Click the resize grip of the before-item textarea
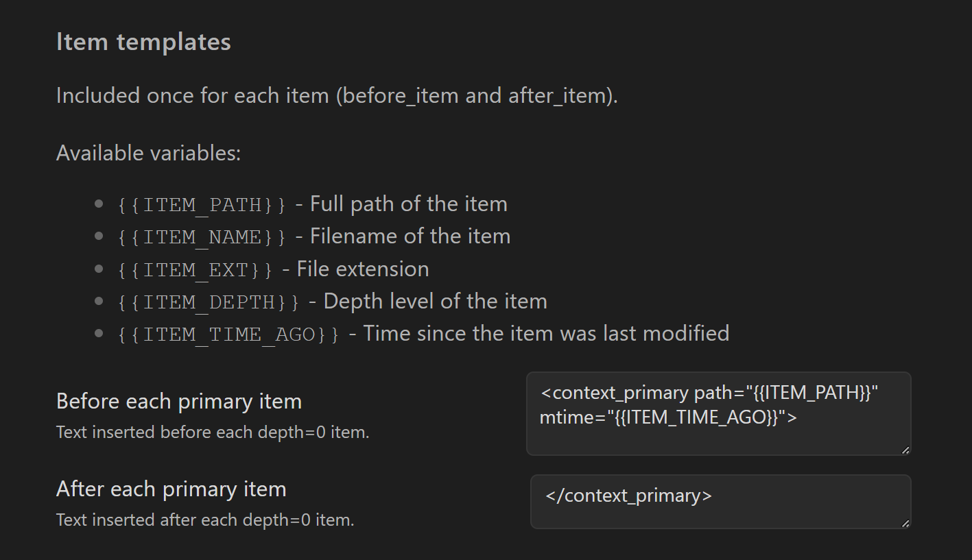Image resolution: width=972 pixels, height=560 pixels. [905, 450]
